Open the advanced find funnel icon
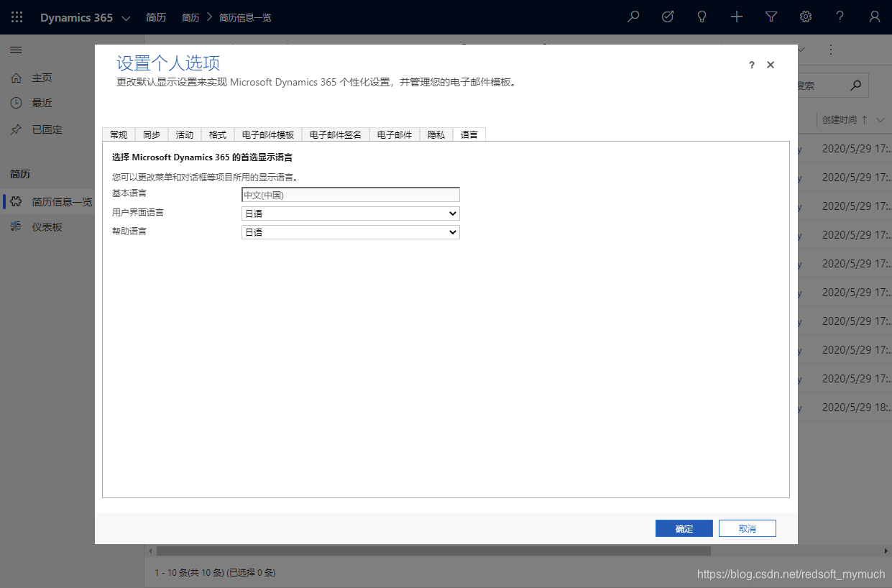 [x=771, y=17]
